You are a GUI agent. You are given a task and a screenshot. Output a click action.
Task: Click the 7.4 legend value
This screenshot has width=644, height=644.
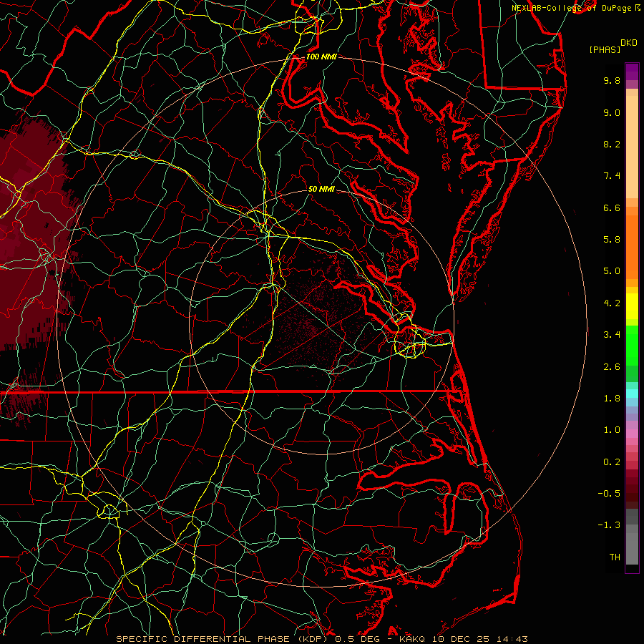[x=612, y=176]
